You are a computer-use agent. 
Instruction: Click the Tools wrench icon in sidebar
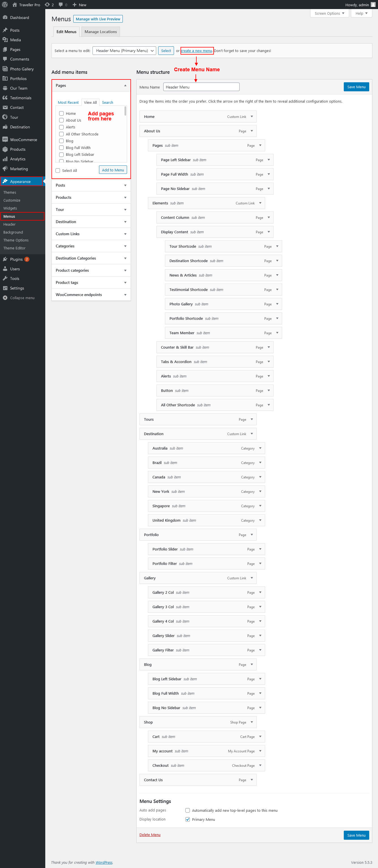tap(5, 278)
